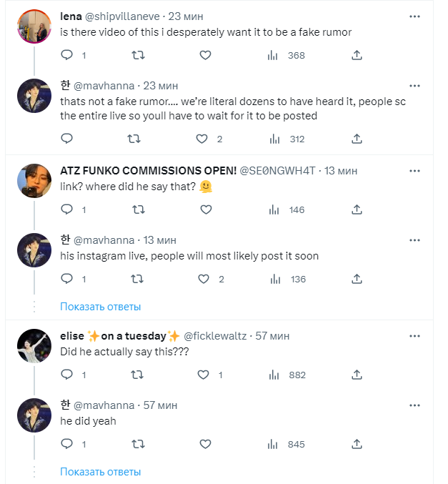Like the "thats not a fake rumor" reply
The image size is (448, 484).
pyautogui.click(x=203, y=139)
